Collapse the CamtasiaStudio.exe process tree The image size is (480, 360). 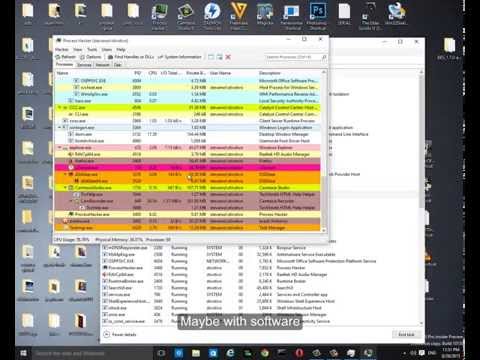(65, 188)
